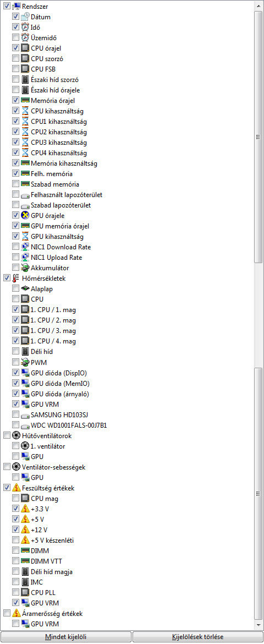Viewport: 264px width, 644px height.
Task: Enable the CPU mag voltage checkbox
Action: click(15, 498)
